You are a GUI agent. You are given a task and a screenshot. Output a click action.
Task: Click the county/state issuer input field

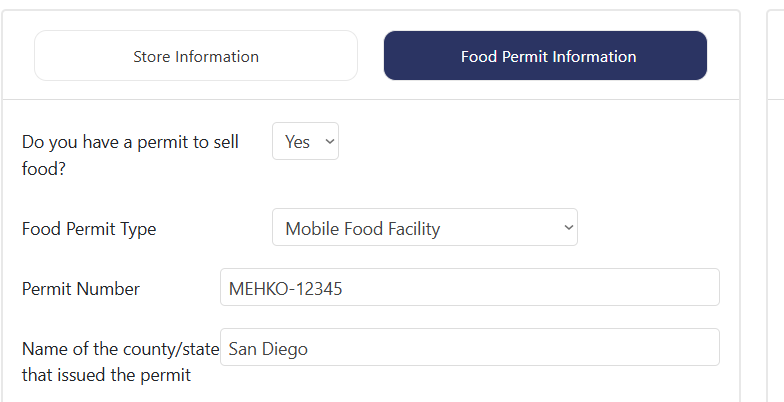[469, 348]
